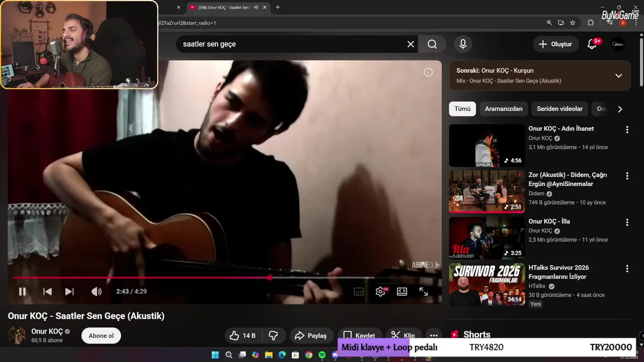Enter fullscreen mode

click(424, 292)
